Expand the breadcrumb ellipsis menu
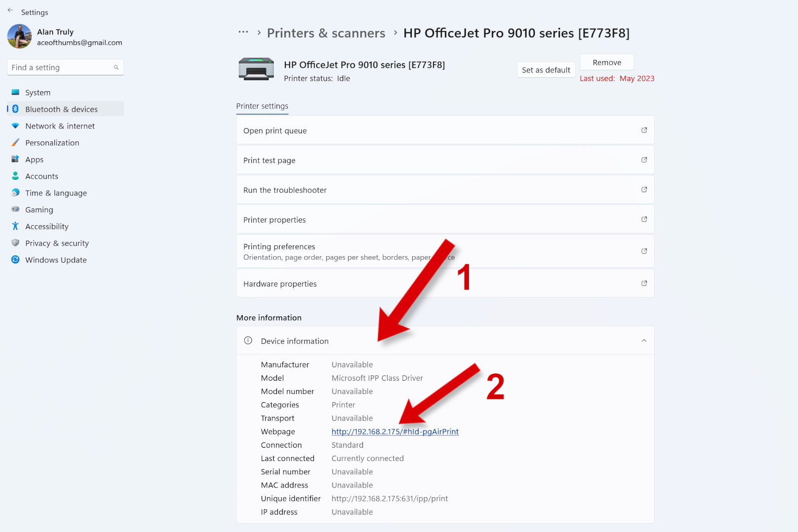 coord(243,33)
